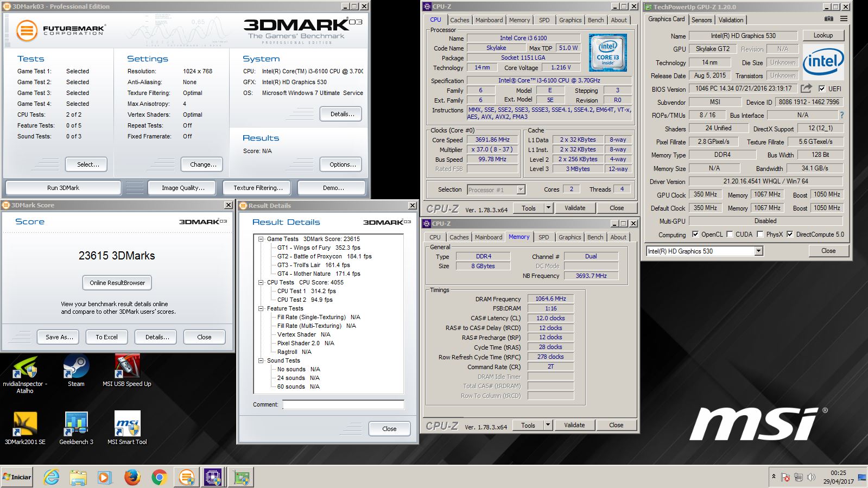Collapse CPU Tests tree node

coord(261,282)
